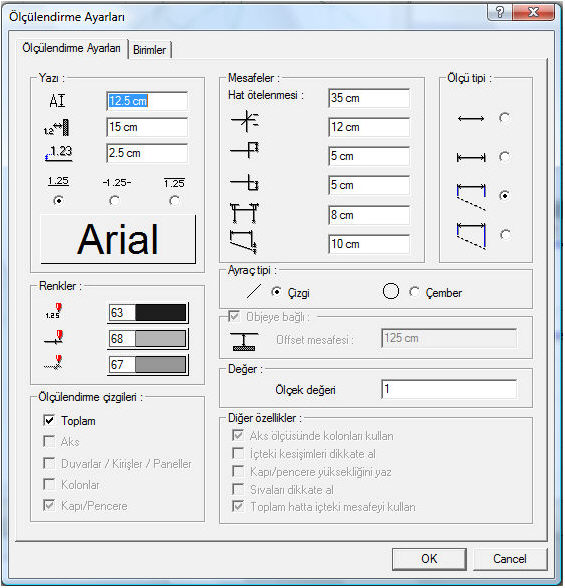
Task: Select the overlined 1.25 text position radio
Action: click(174, 201)
